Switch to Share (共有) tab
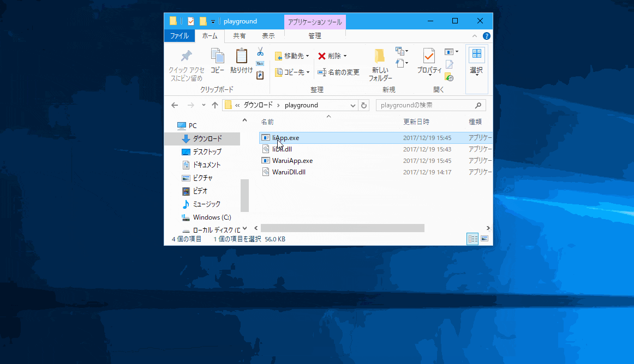 (240, 36)
